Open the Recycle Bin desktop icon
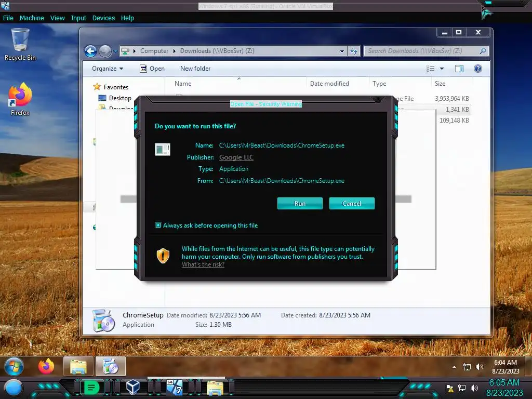The width and height of the screenshot is (532, 399). (20, 44)
